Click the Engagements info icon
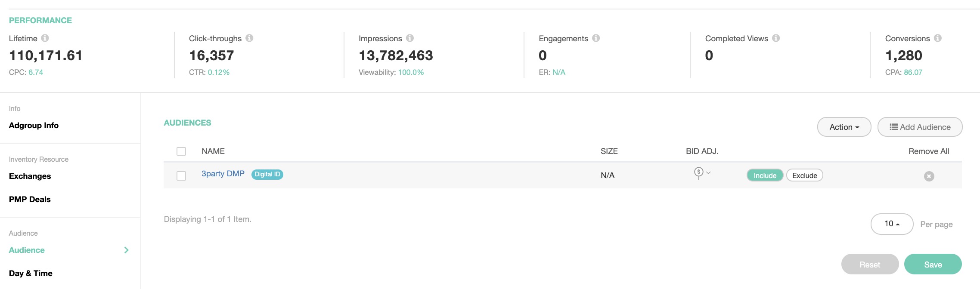The image size is (980, 289). [596, 38]
